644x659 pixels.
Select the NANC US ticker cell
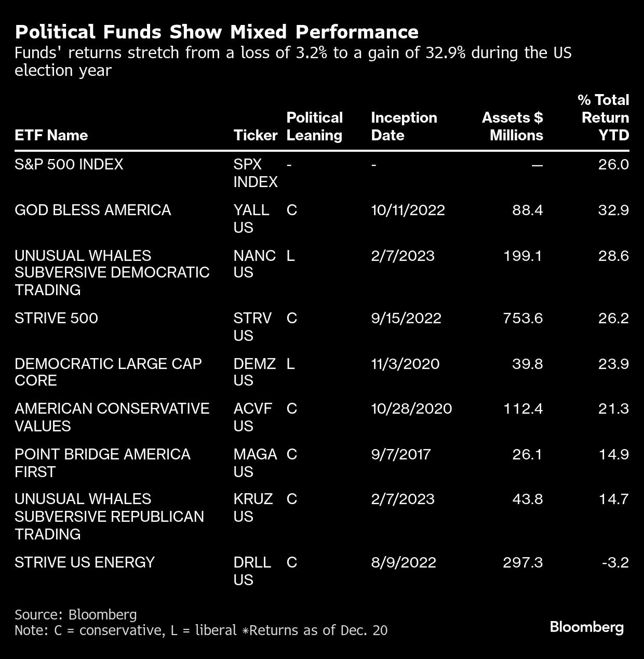coord(254,264)
